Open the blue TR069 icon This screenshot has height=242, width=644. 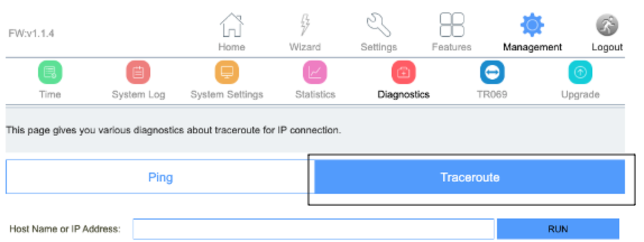coord(492,72)
